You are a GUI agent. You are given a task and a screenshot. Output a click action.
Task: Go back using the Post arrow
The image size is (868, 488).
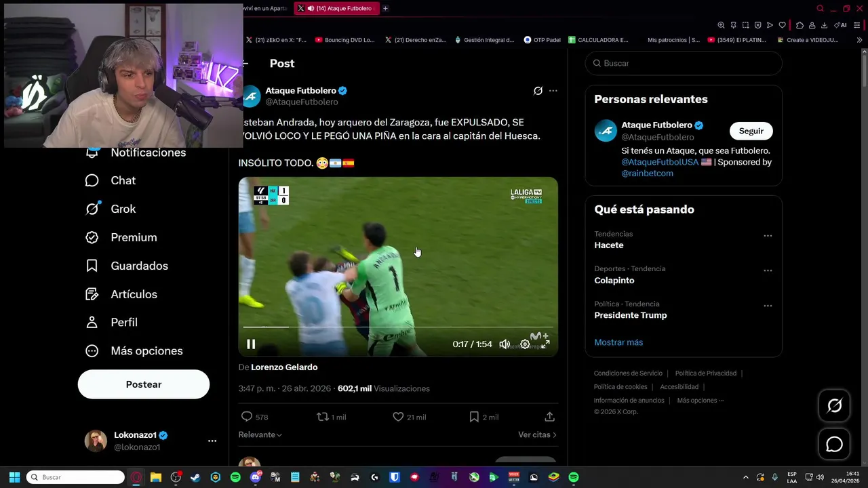pos(245,63)
